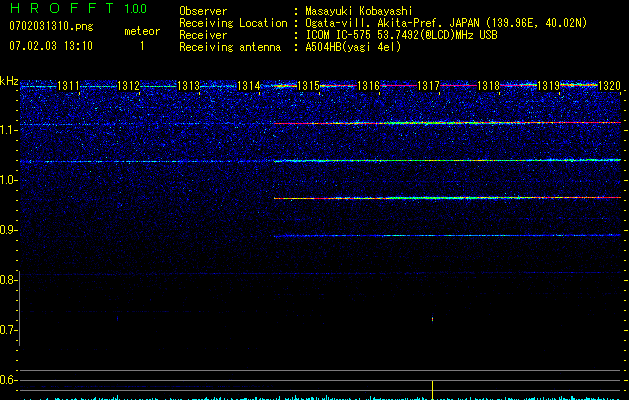
Task: Click the 1315 time marker
Action: tap(308, 86)
